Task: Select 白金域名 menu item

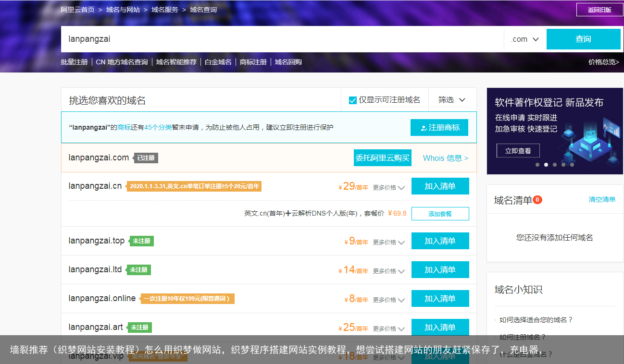Action: (x=218, y=62)
